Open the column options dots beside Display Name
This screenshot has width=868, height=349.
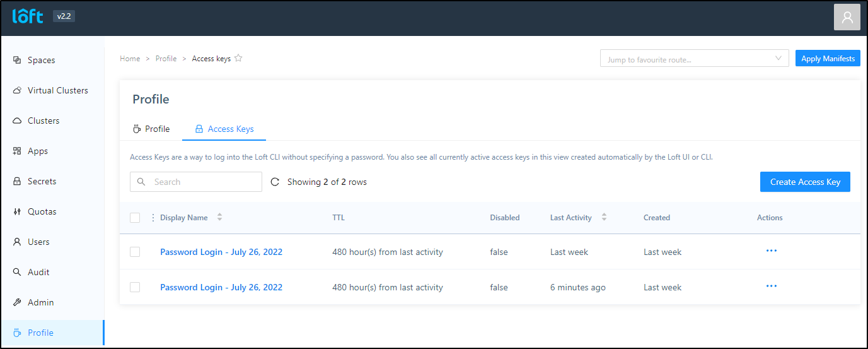[x=153, y=218]
